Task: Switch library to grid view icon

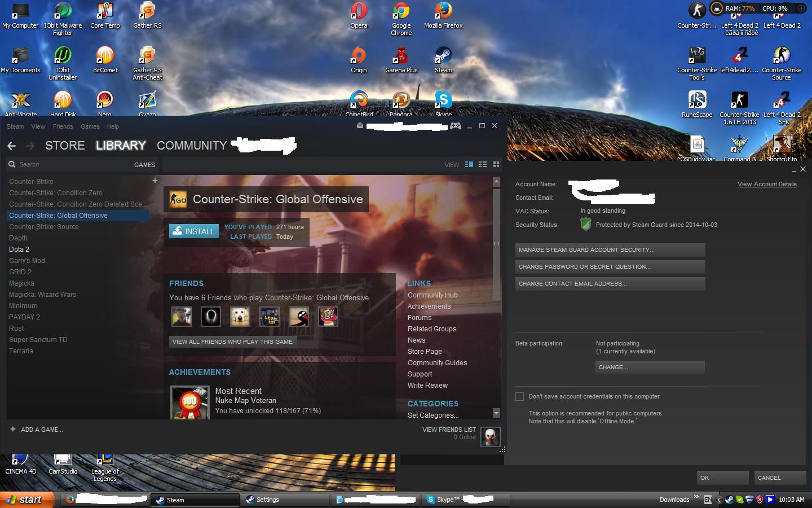Action: point(496,164)
